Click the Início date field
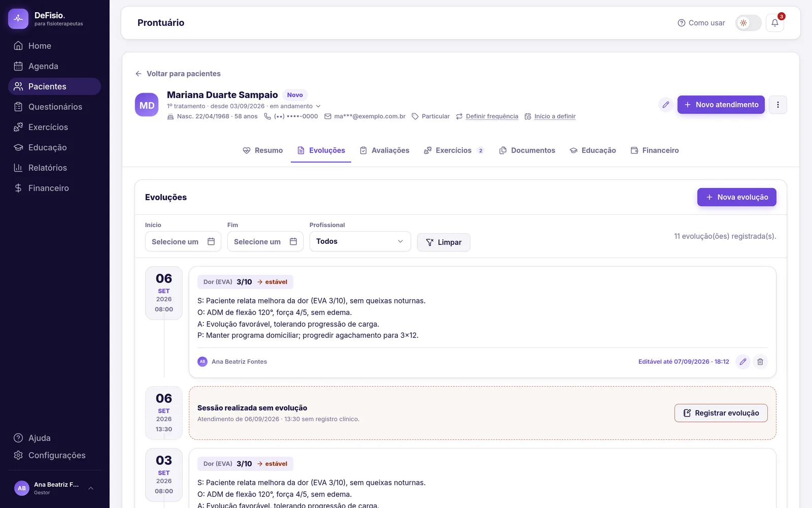 [183, 241]
